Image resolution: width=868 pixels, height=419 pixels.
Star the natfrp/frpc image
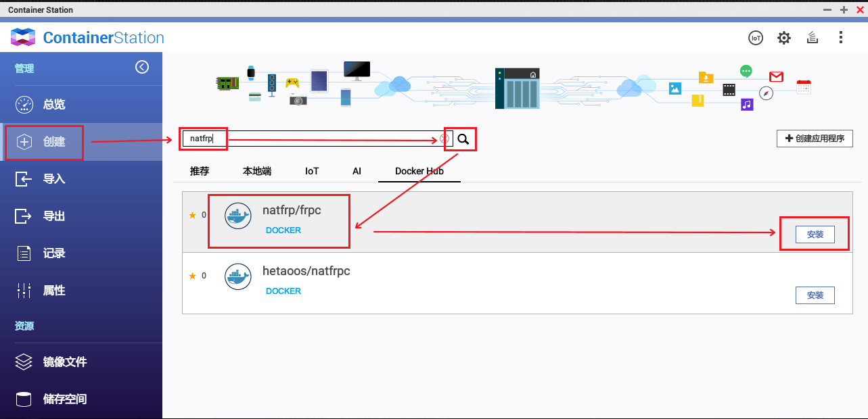[x=193, y=216]
